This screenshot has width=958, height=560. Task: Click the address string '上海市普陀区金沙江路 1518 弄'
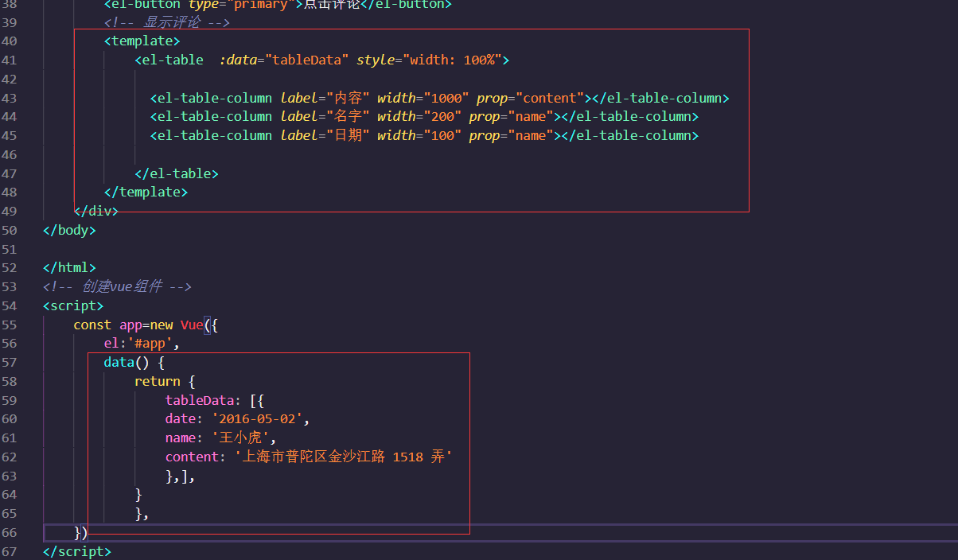click(x=345, y=457)
